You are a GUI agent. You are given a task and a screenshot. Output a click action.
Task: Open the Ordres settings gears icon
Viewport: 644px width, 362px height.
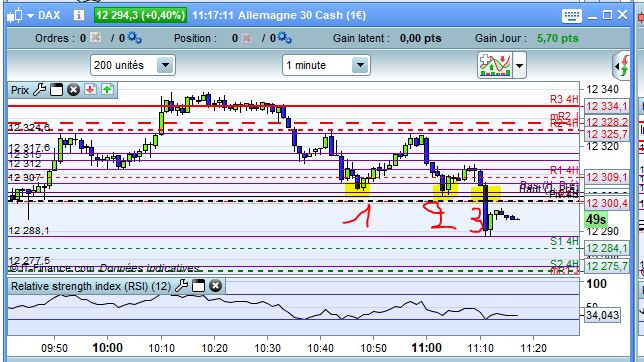pyautogui.click(x=134, y=38)
